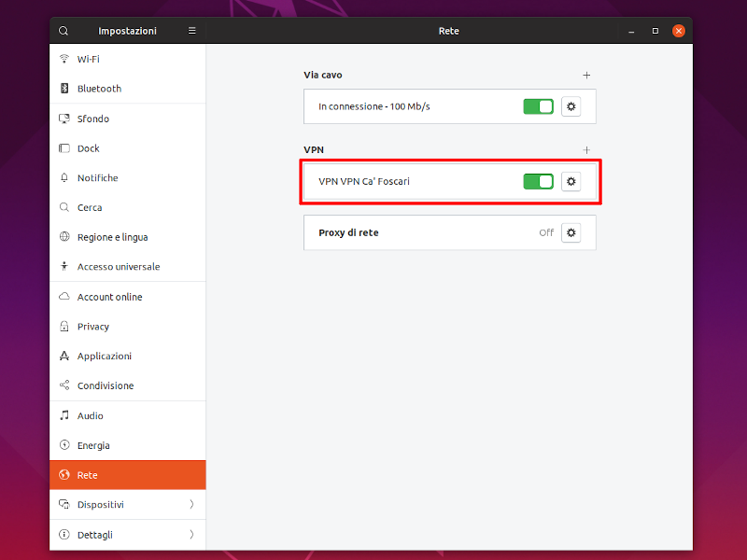
Task: Select Notifiche in the sidebar
Action: [128, 177]
